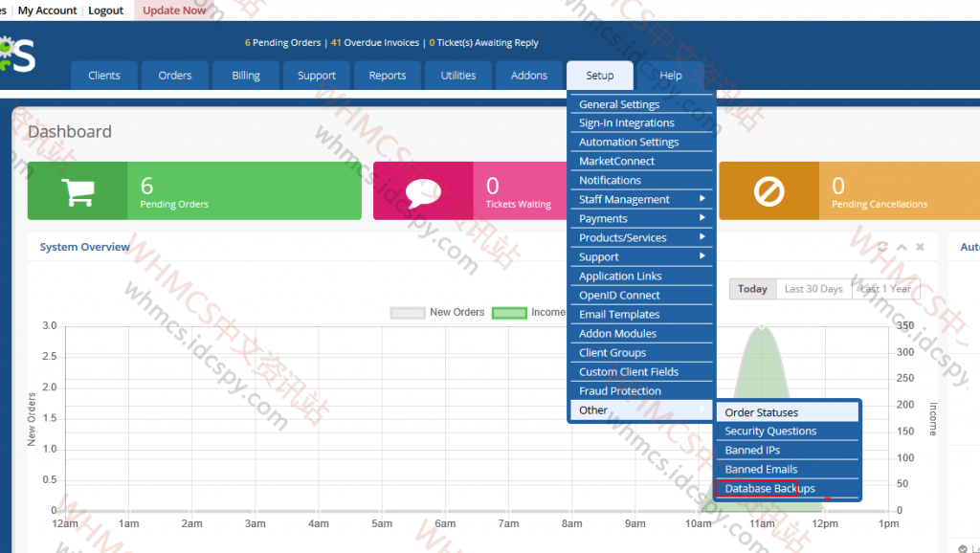
Task: Show Today's chart data
Action: click(x=752, y=289)
